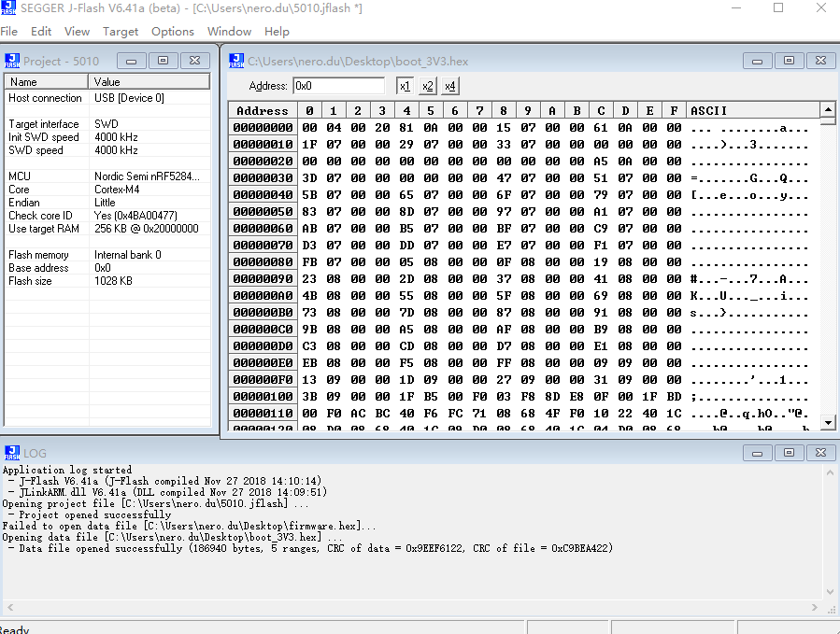
Task: Click the Name column header in Project
Action: 47,82
